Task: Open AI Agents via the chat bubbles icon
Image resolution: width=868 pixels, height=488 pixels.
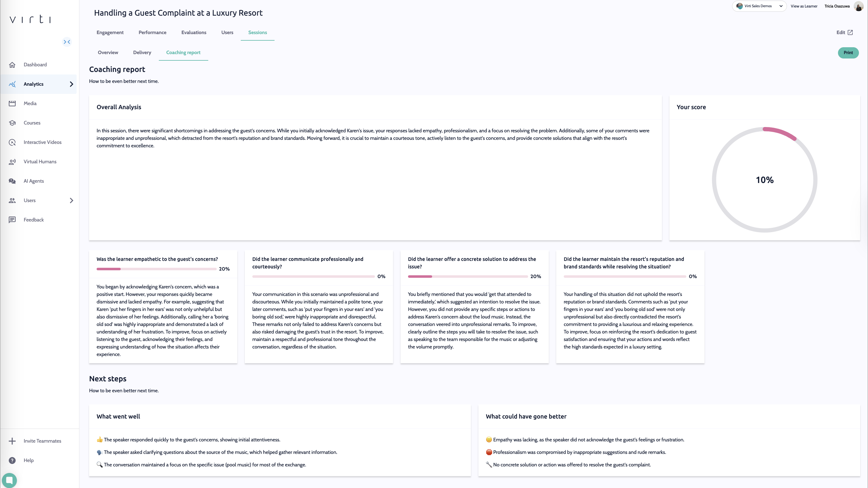Action: point(12,181)
